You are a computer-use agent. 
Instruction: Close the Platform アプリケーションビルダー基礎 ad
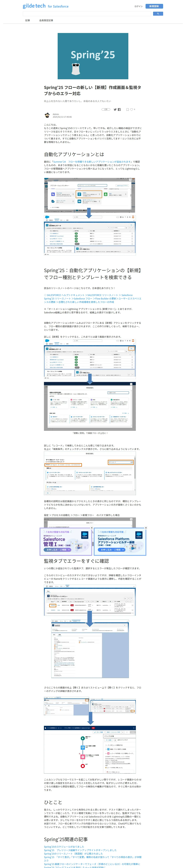coord(146,528)
